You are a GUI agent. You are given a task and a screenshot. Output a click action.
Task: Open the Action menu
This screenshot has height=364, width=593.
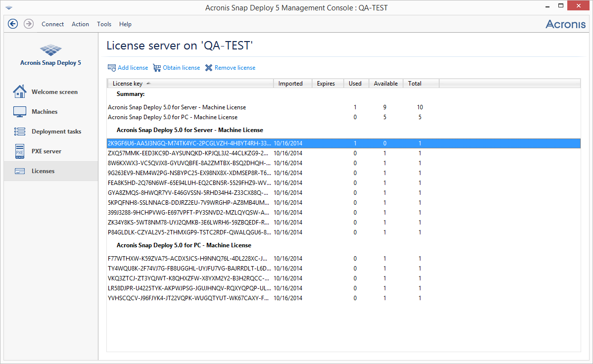(80, 24)
